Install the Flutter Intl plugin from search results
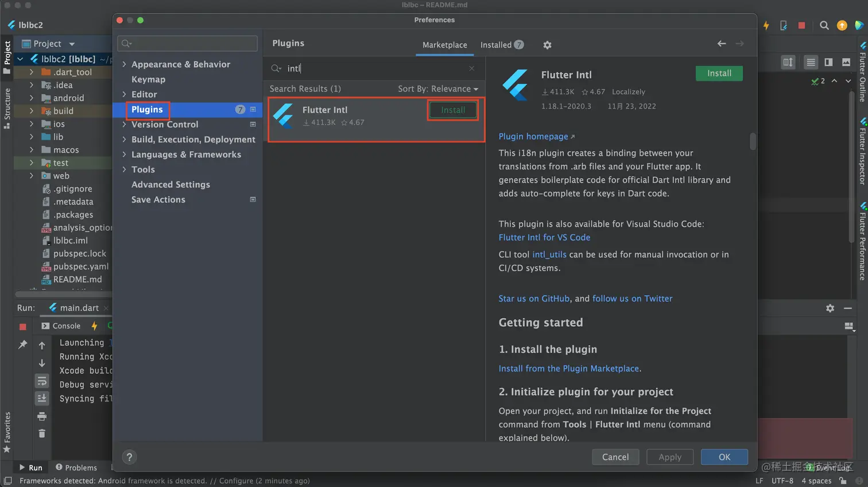 click(453, 110)
